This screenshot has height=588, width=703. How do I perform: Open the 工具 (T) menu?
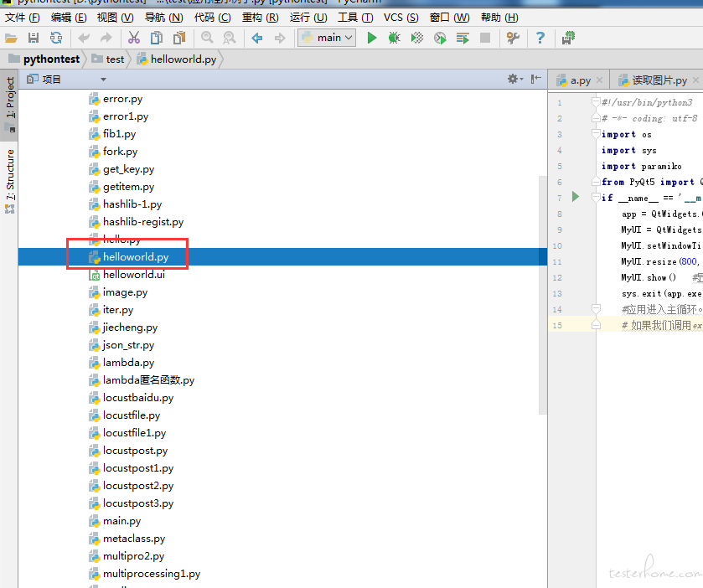pyautogui.click(x=355, y=18)
